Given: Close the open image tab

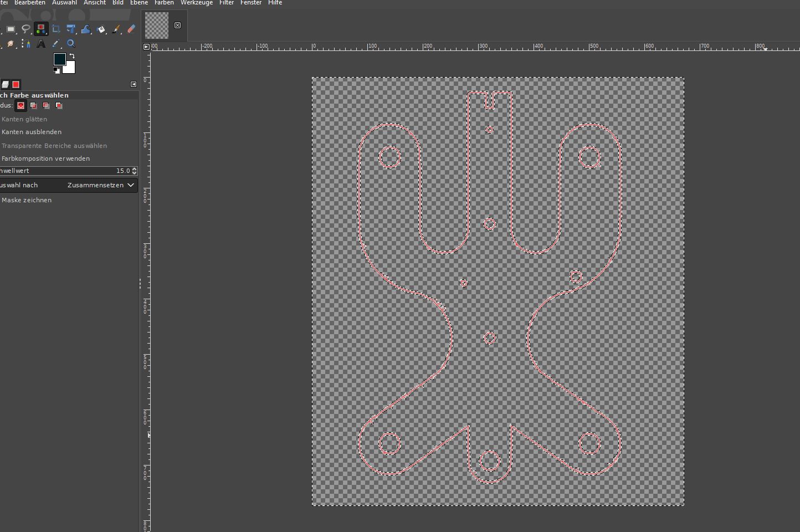Looking at the screenshot, I should click(x=177, y=25).
